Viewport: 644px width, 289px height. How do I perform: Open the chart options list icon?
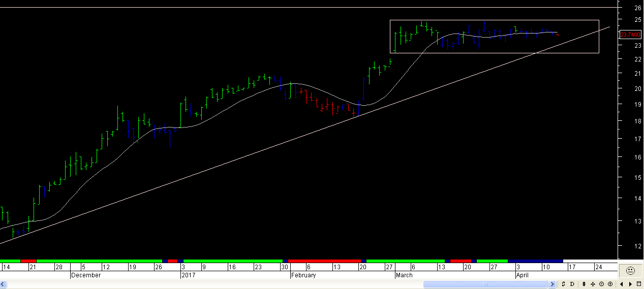pyautogui.click(x=639, y=284)
